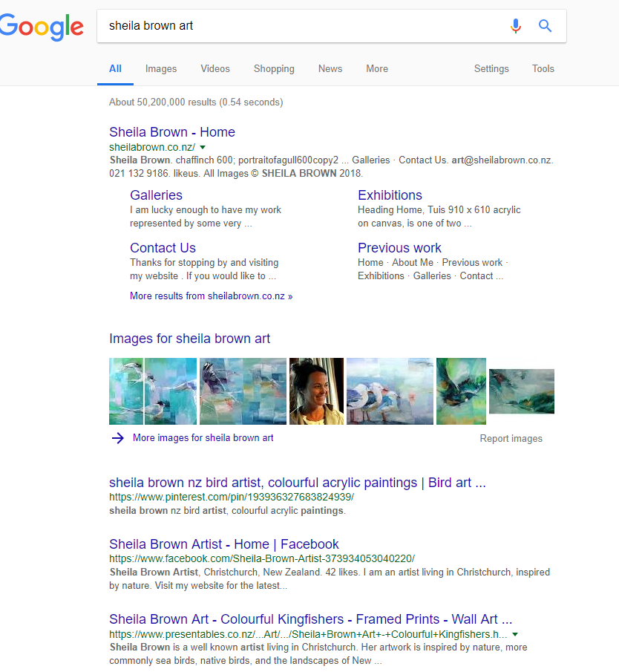Click Report images link
The width and height of the screenshot is (619, 672).
[511, 438]
